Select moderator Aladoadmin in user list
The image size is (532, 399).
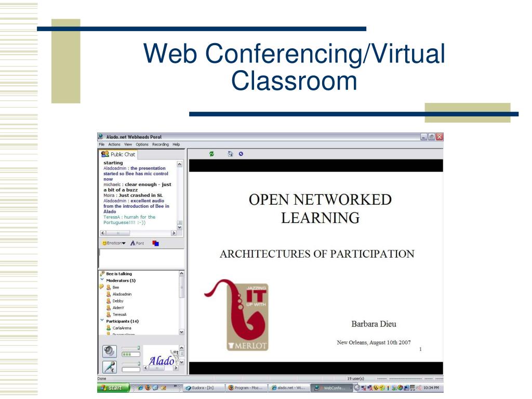click(x=122, y=294)
